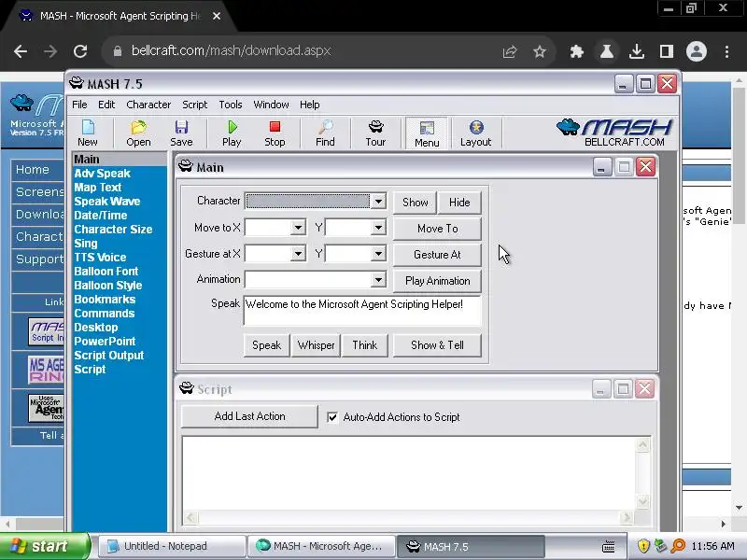This screenshot has height=560, width=747.
Task: Open the Edit menu
Action: pos(106,105)
